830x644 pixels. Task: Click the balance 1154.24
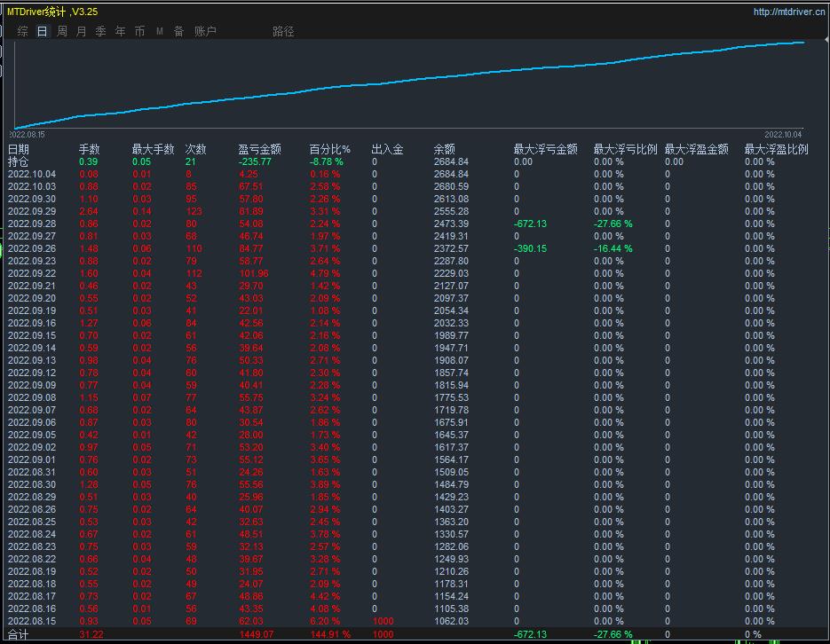pyautogui.click(x=451, y=596)
